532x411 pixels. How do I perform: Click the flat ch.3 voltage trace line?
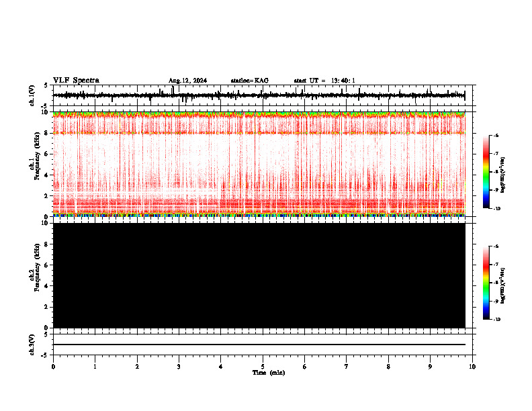[x=259, y=345]
